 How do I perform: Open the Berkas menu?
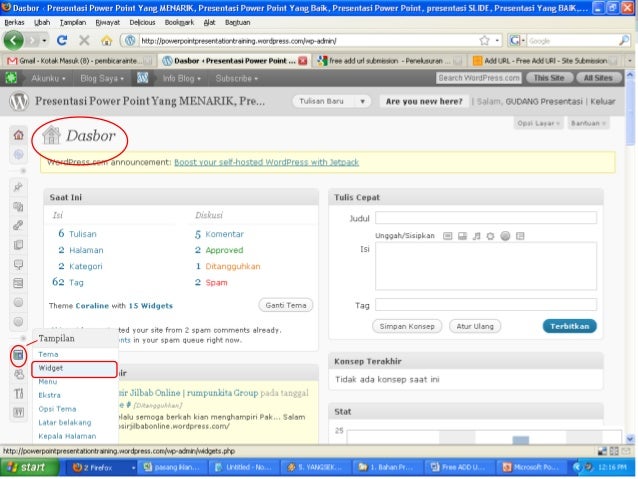click(x=14, y=22)
